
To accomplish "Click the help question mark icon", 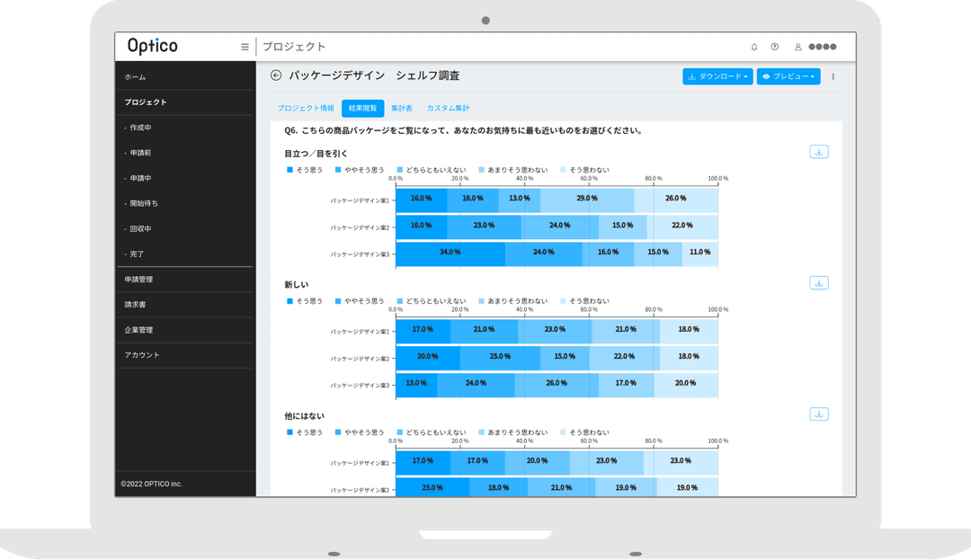I will (x=775, y=47).
